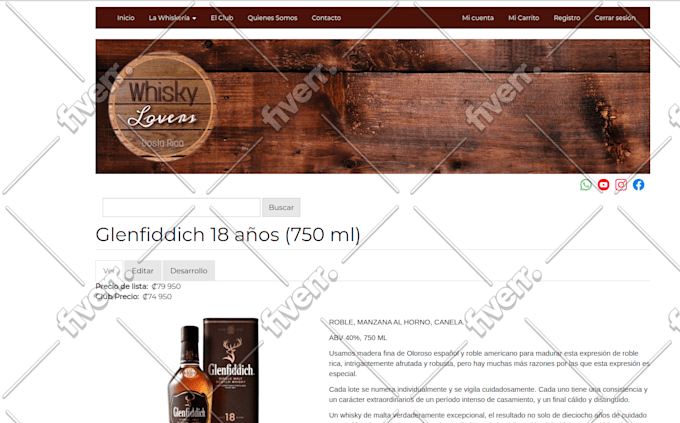This screenshot has height=423, width=680.
Task: Click Cerrar sesión to log out
Action: (615, 18)
